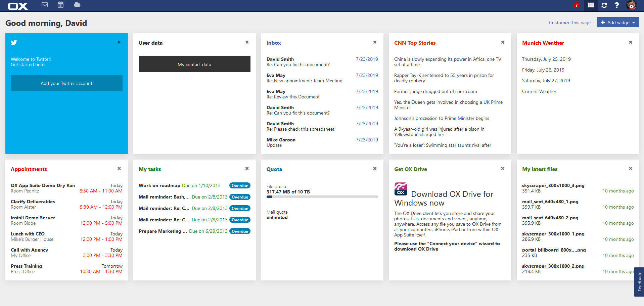Image resolution: width=644 pixels, height=306 pixels.
Task: Open the Calendar app icon
Action: [60, 5]
